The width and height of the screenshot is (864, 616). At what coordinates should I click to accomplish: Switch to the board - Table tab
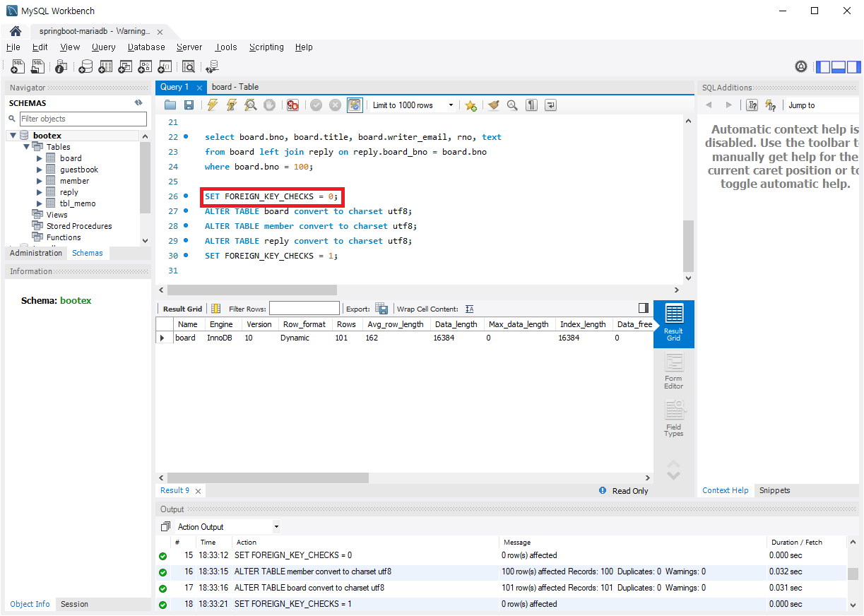pyautogui.click(x=235, y=87)
